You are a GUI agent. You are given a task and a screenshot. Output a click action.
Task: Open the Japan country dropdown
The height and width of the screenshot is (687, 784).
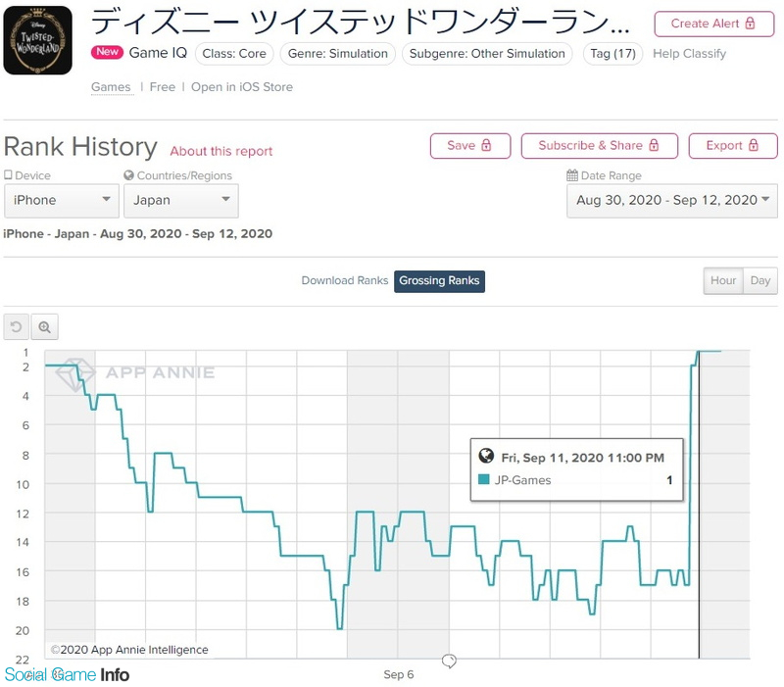coord(180,200)
